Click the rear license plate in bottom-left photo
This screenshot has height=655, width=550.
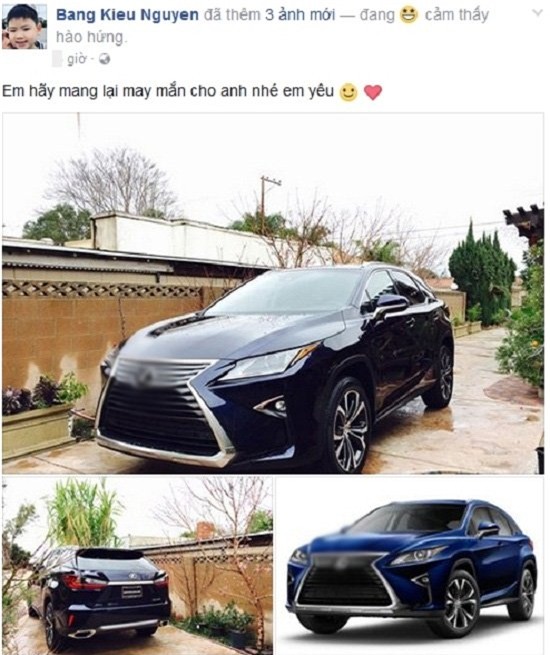[132, 592]
